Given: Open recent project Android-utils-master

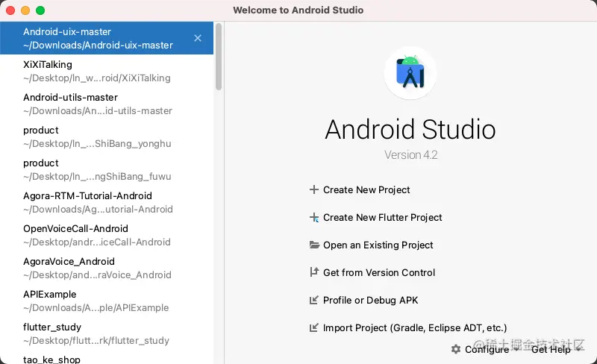Looking at the screenshot, I should 107,104.
